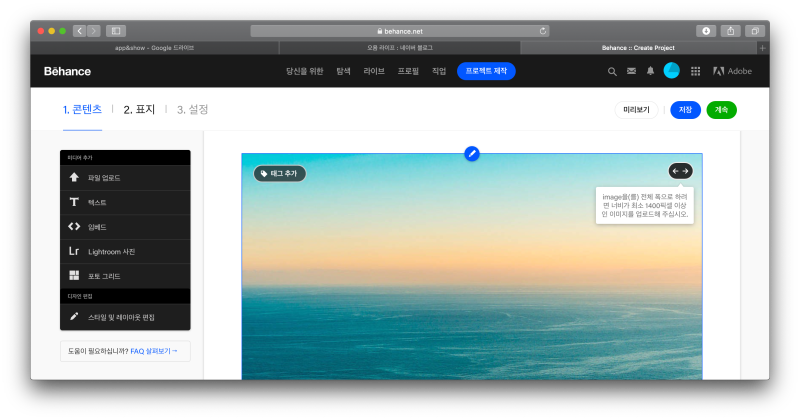Click the Behance logo

[67, 71]
